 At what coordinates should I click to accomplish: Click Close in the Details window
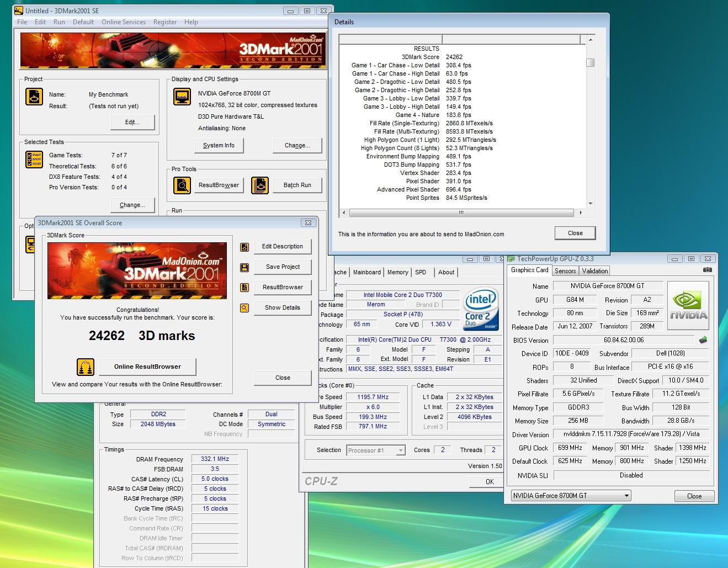point(575,233)
